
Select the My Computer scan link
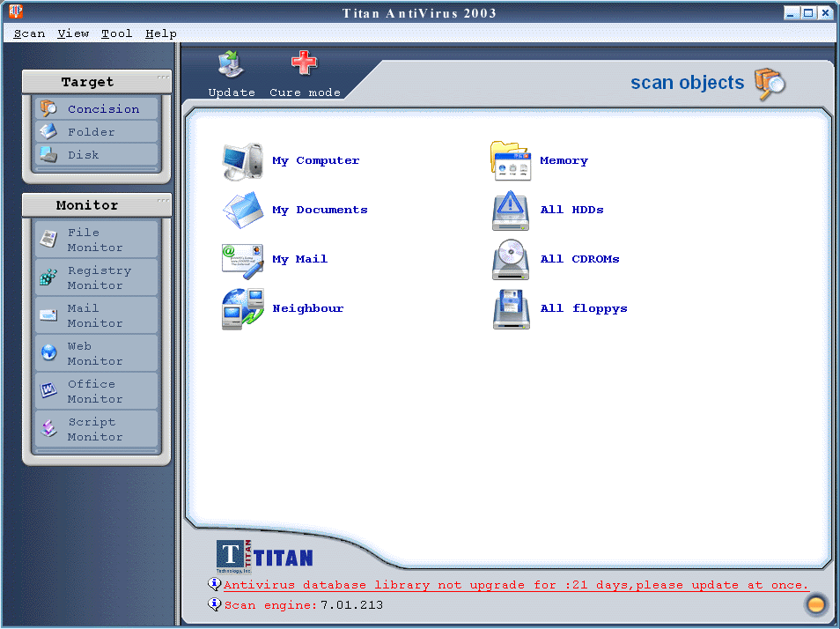(x=315, y=160)
